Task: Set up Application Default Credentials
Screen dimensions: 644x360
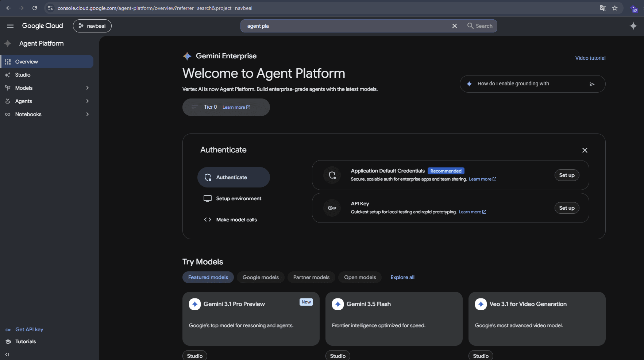Action: point(567,175)
